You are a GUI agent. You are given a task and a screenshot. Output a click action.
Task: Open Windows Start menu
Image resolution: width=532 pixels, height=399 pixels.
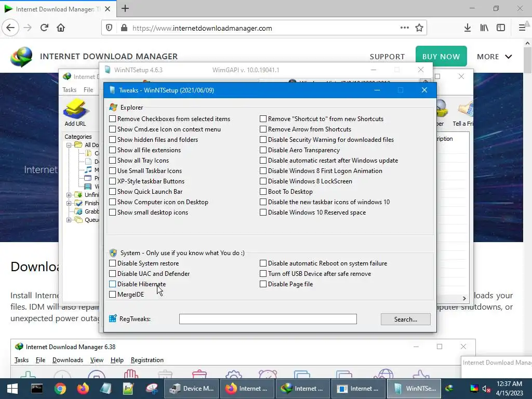(12, 389)
